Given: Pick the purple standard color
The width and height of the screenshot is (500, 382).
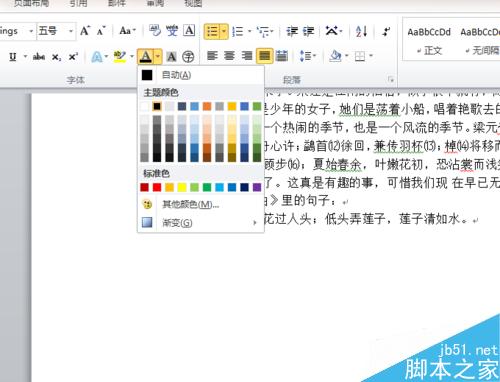Looking at the screenshot, I should pyautogui.click(x=257, y=187).
